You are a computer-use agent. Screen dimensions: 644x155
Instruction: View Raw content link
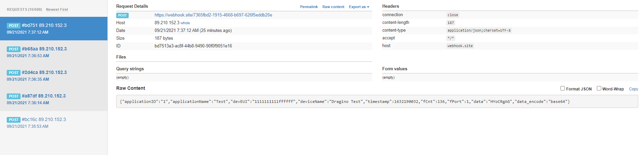333,7
